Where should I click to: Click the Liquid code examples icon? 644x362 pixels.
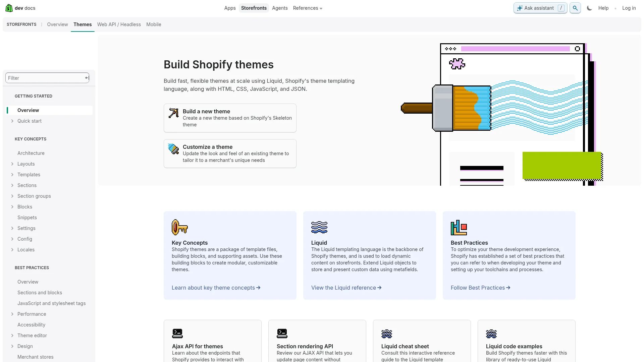[x=491, y=334]
